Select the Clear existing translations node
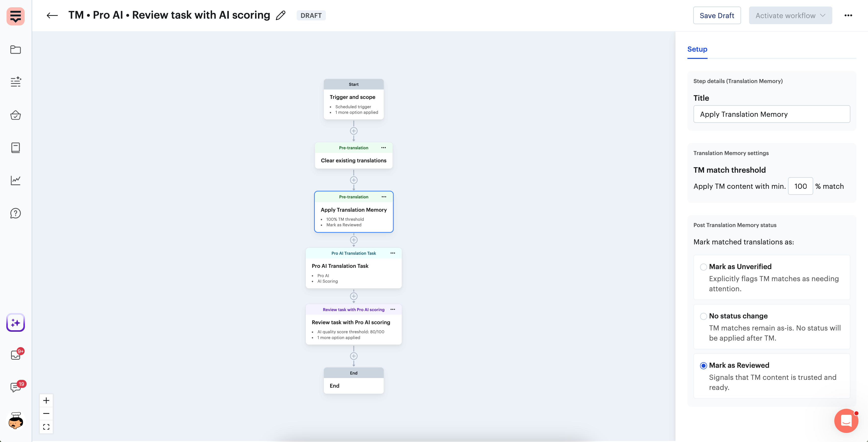The height and width of the screenshot is (442, 868). tap(354, 156)
